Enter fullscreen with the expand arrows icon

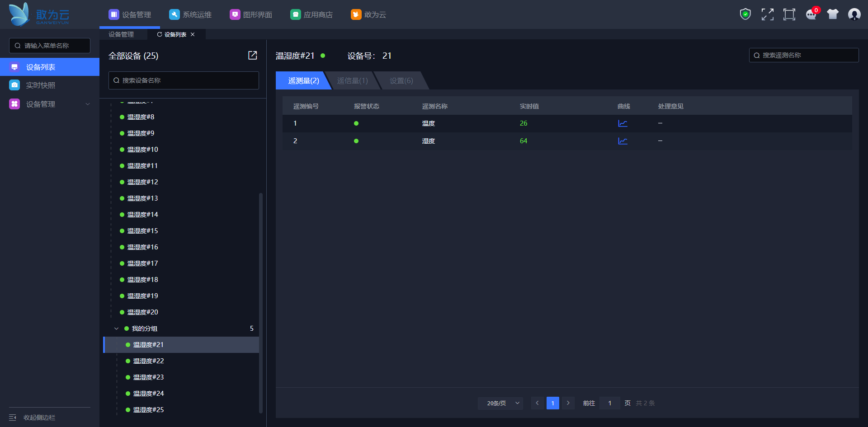coord(767,14)
